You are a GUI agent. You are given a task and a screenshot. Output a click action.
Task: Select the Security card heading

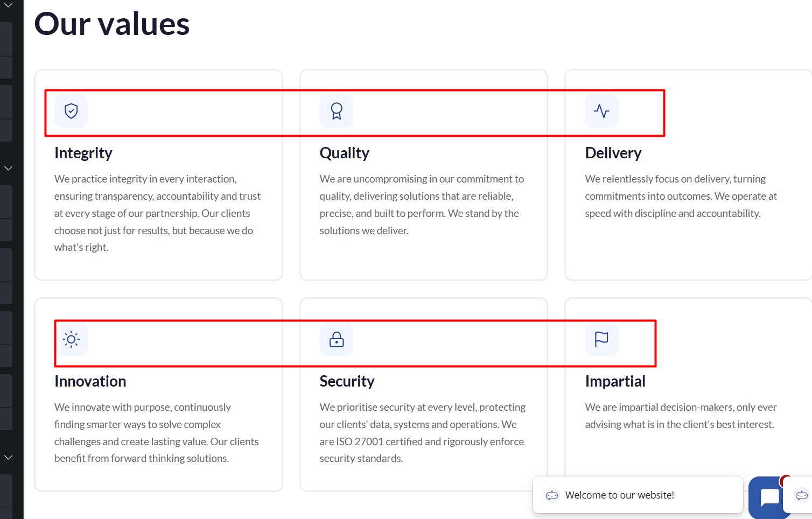(347, 381)
